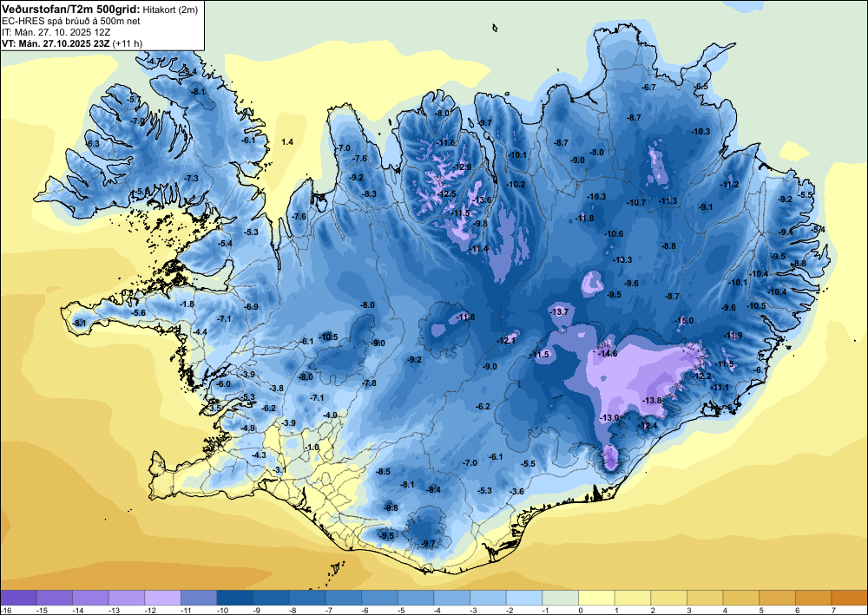Click the -13.3 temperature value
The width and height of the screenshot is (868, 615).
click(x=622, y=259)
